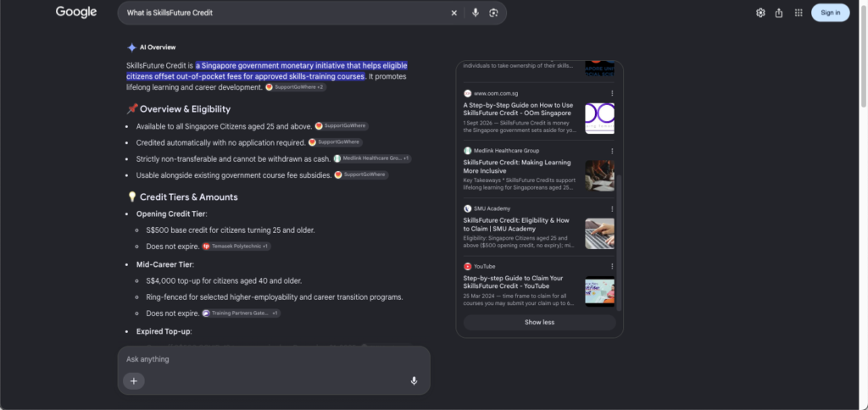Open the 'Making Learning More Inclusive' result
Image resolution: width=868 pixels, height=410 pixels.
(517, 167)
